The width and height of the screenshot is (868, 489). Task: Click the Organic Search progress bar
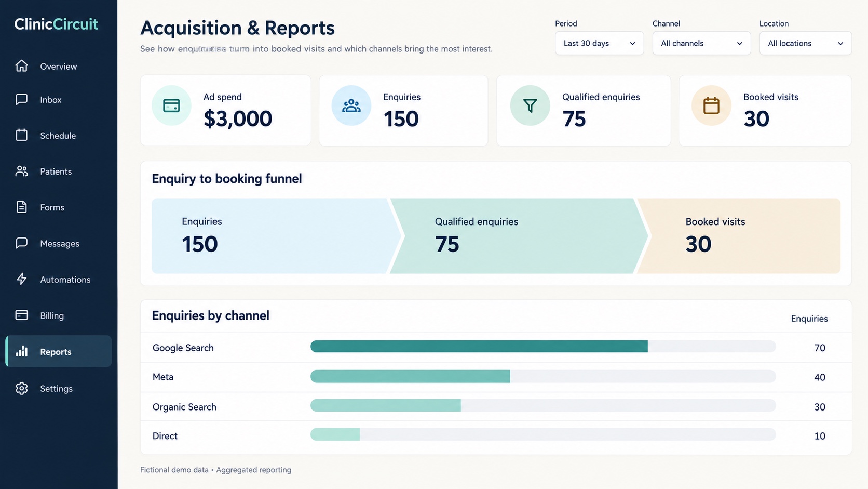pos(543,405)
